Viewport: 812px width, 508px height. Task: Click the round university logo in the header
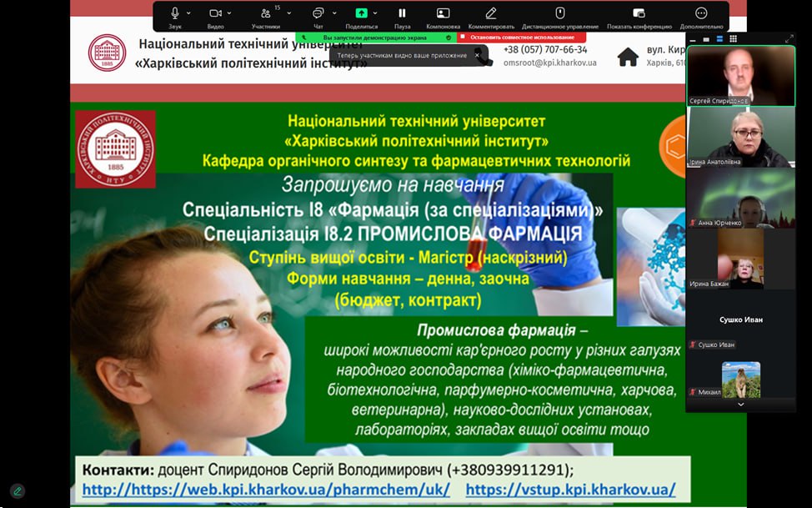coord(107,53)
